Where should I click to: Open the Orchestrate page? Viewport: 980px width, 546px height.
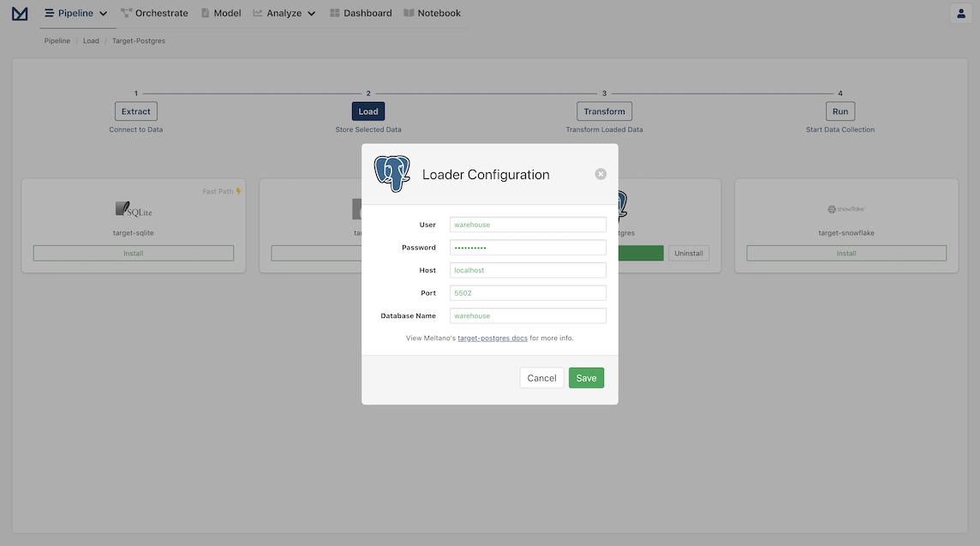(x=154, y=13)
